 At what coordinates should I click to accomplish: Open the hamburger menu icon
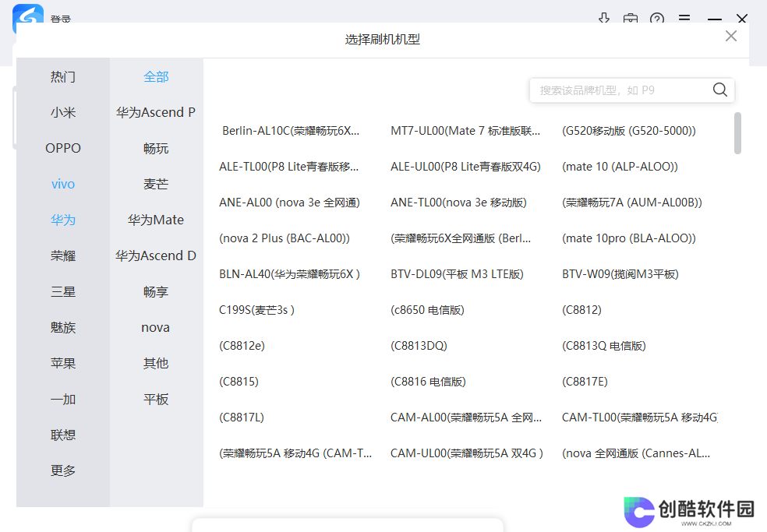click(684, 18)
